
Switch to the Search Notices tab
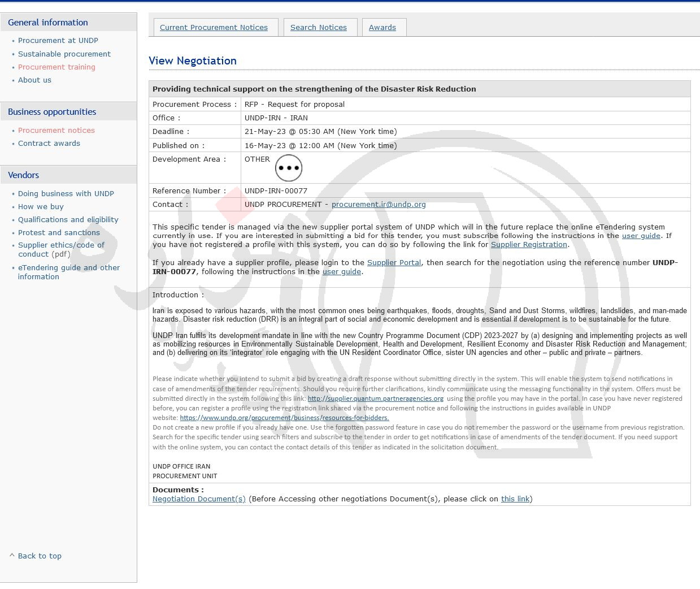[x=318, y=27]
